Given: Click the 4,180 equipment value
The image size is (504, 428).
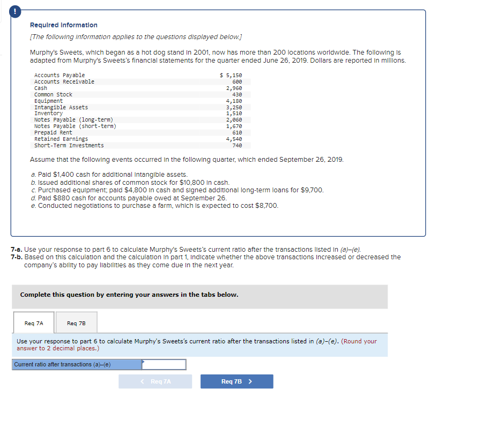Looking at the screenshot, I should point(234,101).
